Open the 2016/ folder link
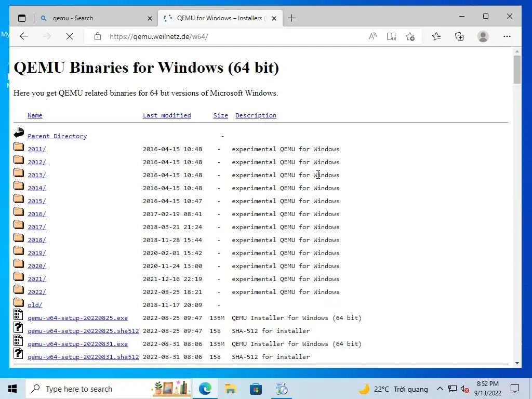The image size is (532, 399). [37, 214]
